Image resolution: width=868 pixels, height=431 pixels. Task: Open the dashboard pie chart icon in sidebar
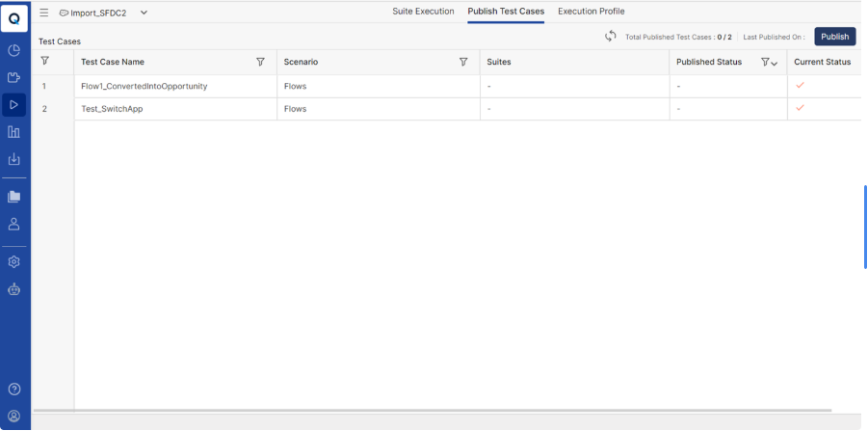pos(13,51)
